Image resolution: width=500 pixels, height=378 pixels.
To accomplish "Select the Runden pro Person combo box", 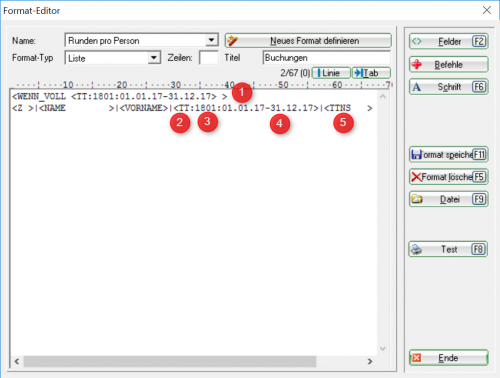I will click(142, 41).
